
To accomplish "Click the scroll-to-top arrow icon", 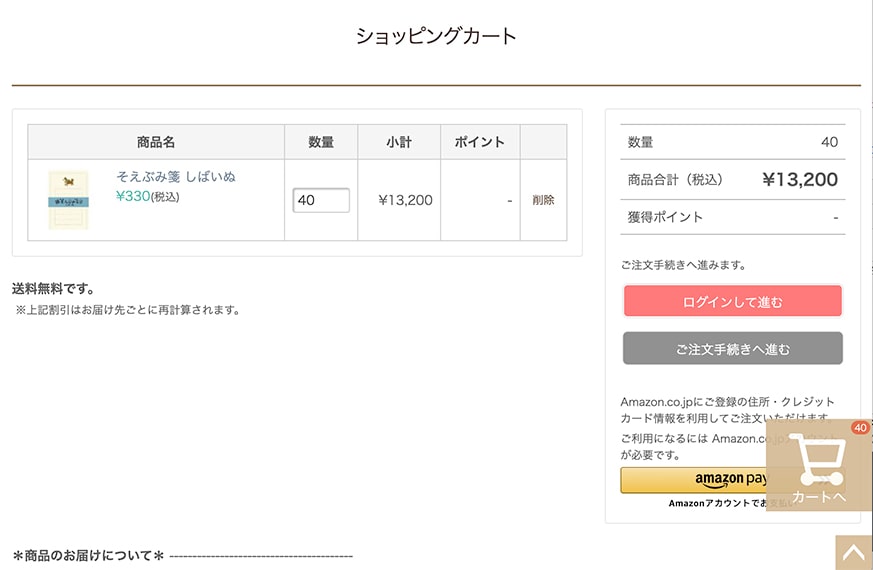I will pyautogui.click(x=854, y=553).
